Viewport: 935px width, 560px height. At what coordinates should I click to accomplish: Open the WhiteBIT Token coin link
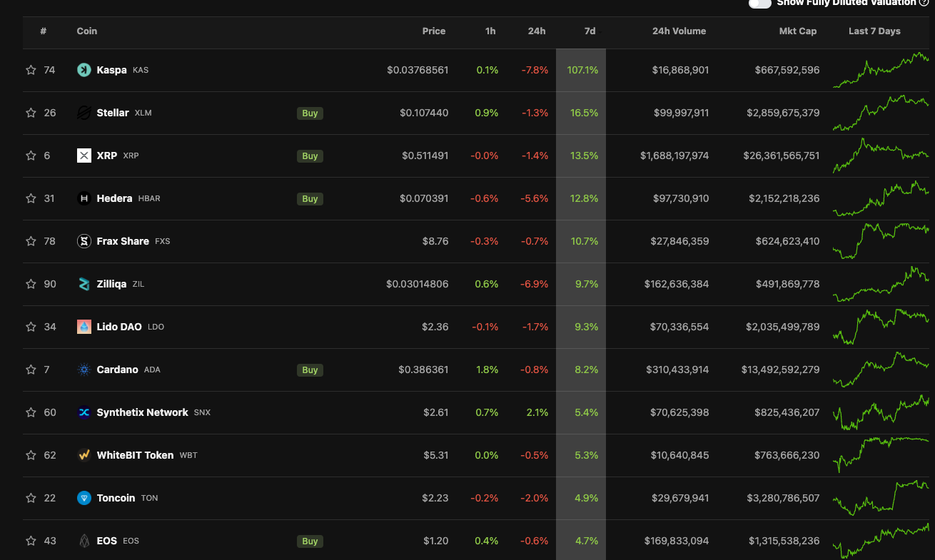135,455
